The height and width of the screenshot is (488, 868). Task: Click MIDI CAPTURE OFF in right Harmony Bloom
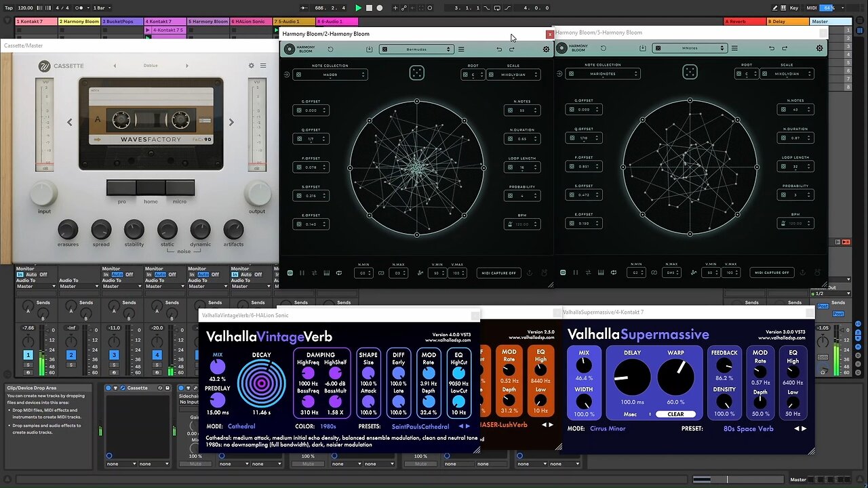pos(772,272)
